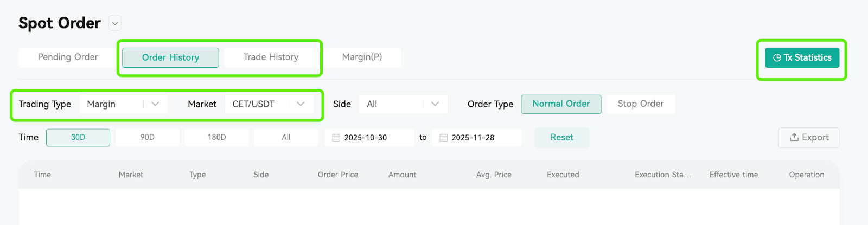Choose the 30D time range
868x225 pixels.
click(78, 138)
